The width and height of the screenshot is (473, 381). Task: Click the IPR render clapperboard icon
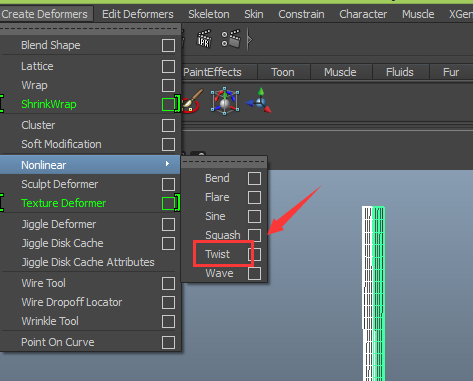click(x=204, y=39)
